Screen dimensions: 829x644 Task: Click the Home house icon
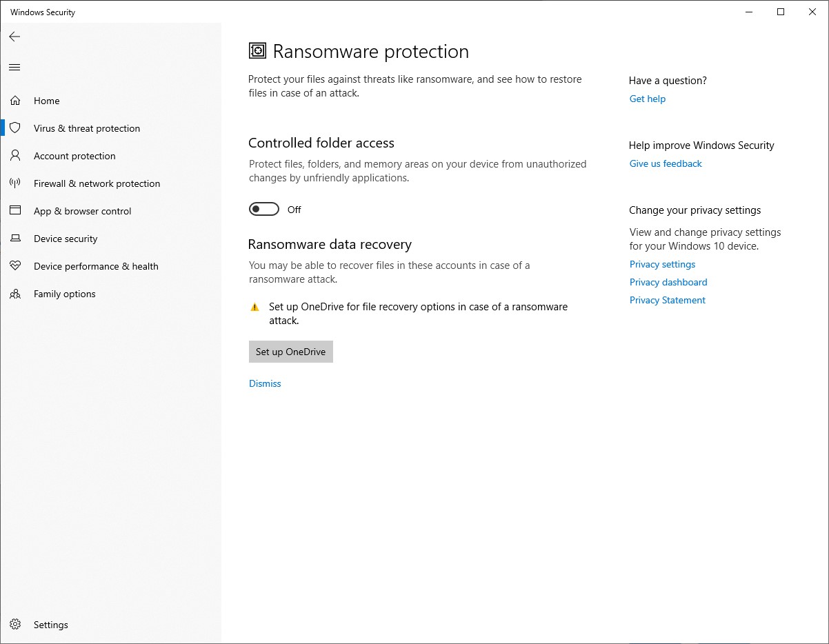click(x=15, y=101)
